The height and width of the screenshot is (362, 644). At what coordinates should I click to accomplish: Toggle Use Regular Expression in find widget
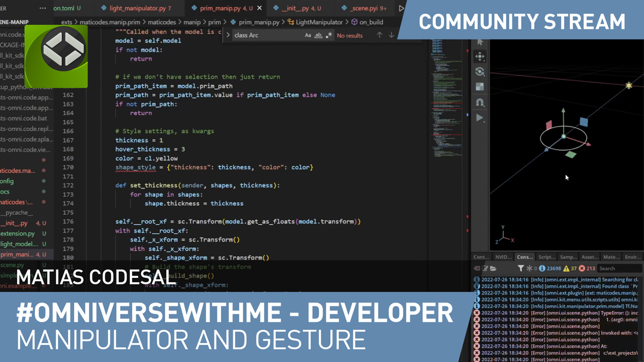[x=329, y=35]
